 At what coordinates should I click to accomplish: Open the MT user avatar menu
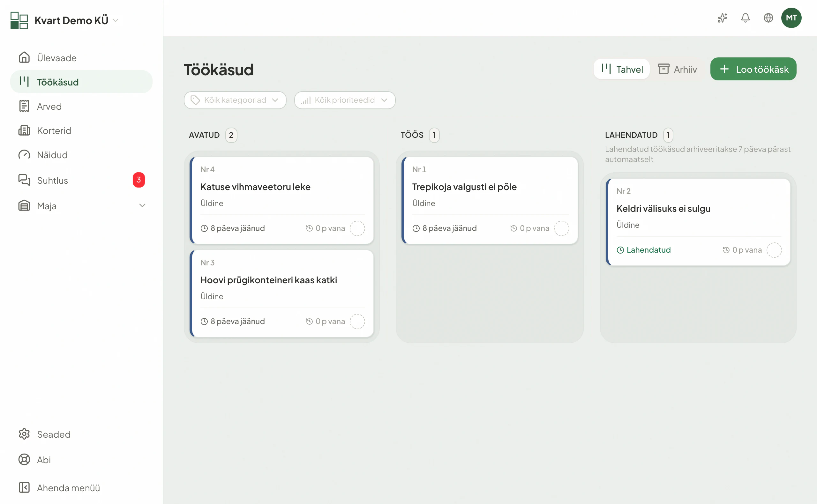tap(791, 18)
